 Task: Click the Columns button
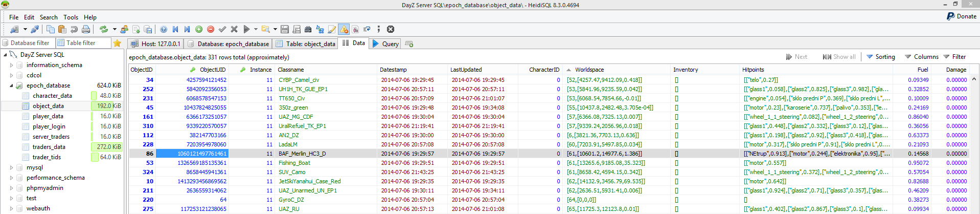point(921,57)
